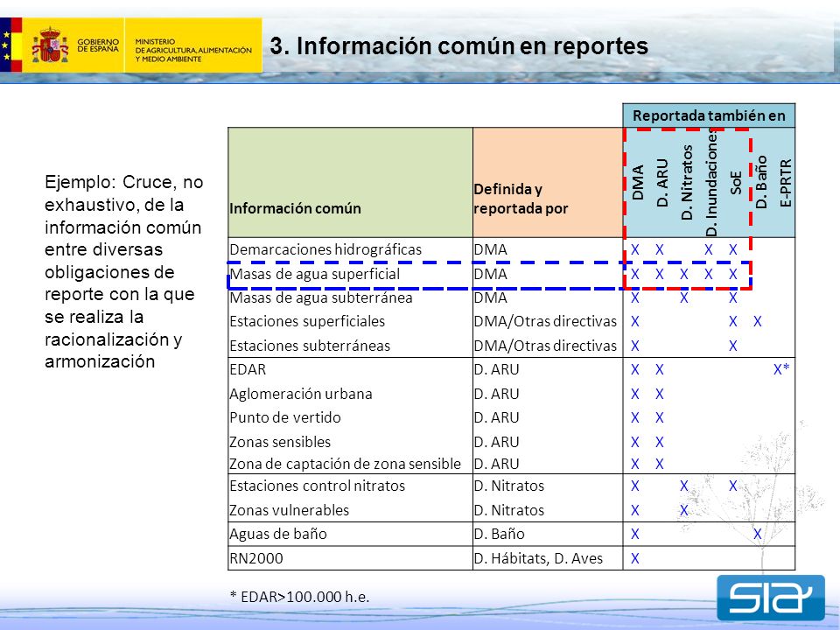Click 'D. ARU' in the Punto de vertido row
Viewport: 840px width, 630px height.
pos(497,418)
